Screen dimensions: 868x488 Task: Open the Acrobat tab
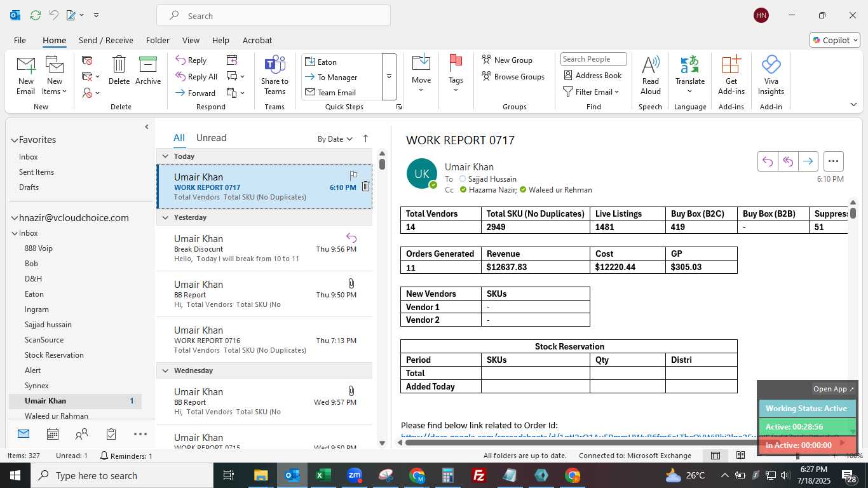pos(257,40)
